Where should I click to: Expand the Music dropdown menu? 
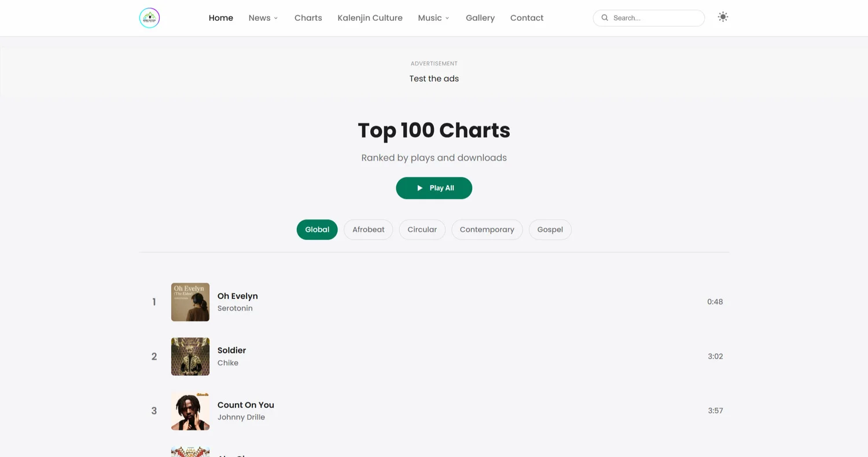pos(433,18)
